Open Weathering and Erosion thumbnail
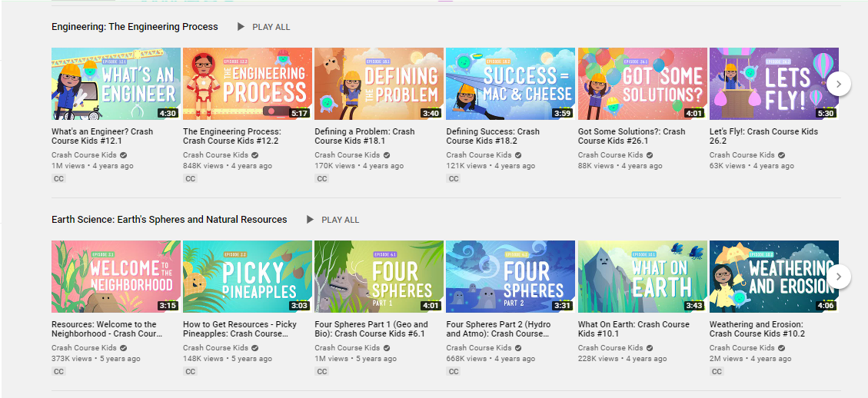 pyautogui.click(x=774, y=277)
